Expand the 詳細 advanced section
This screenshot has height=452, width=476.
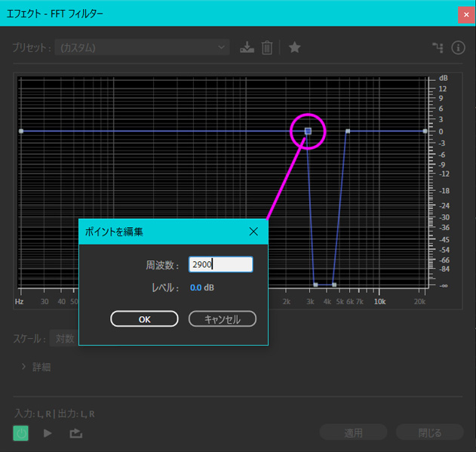coord(36,367)
